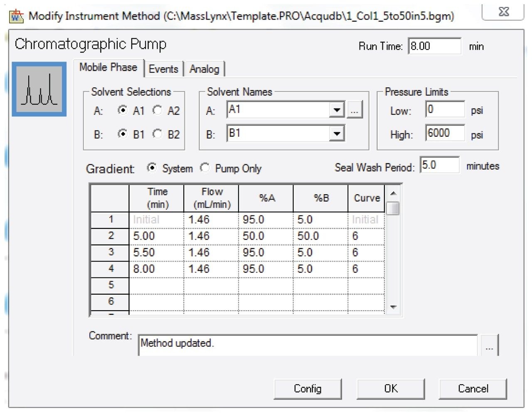Switch to the Events tab
Viewport: 532px width, 415px height.
[x=163, y=69]
